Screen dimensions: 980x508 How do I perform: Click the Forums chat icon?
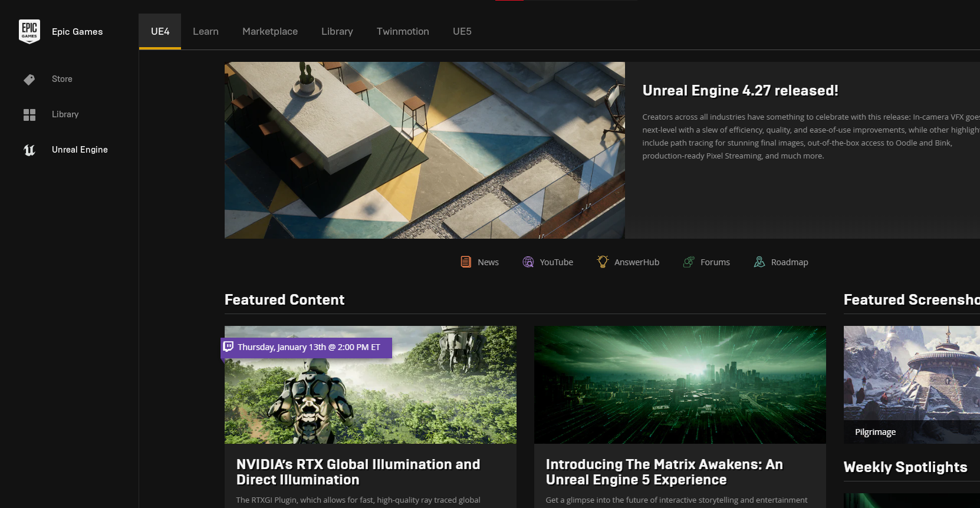689,262
